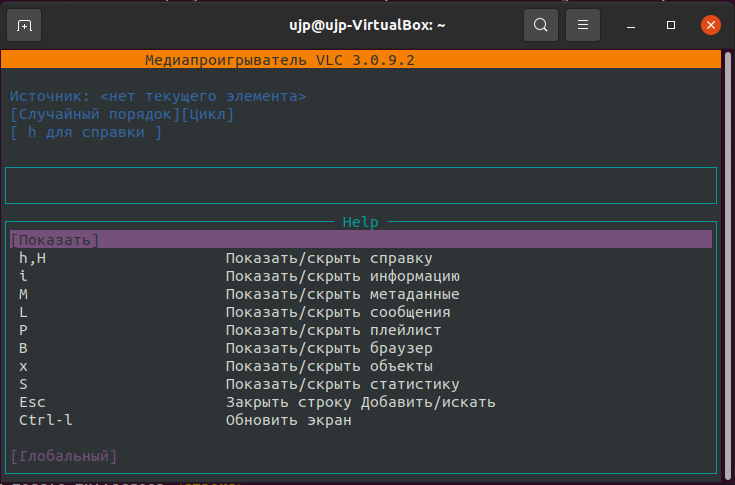This screenshot has width=735, height=485.
Task: Click the [Цикл] indicator
Action: click(x=208, y=114)
